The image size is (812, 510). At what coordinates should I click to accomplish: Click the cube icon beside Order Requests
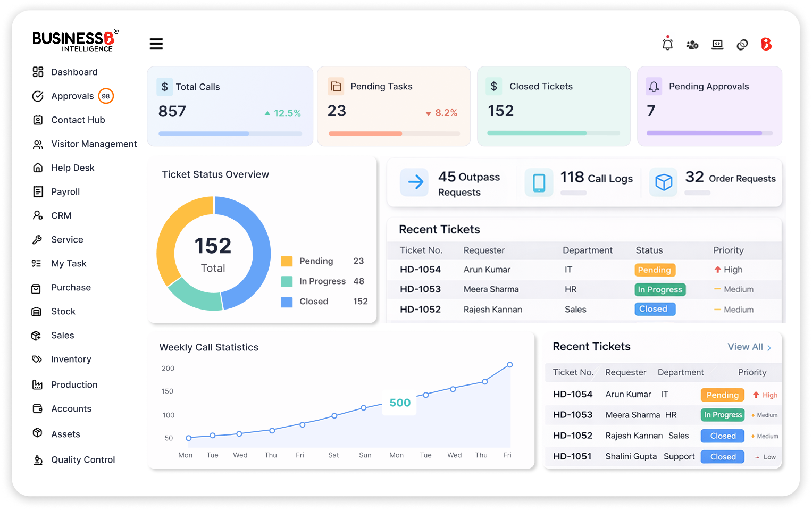(x=663, y=182)
